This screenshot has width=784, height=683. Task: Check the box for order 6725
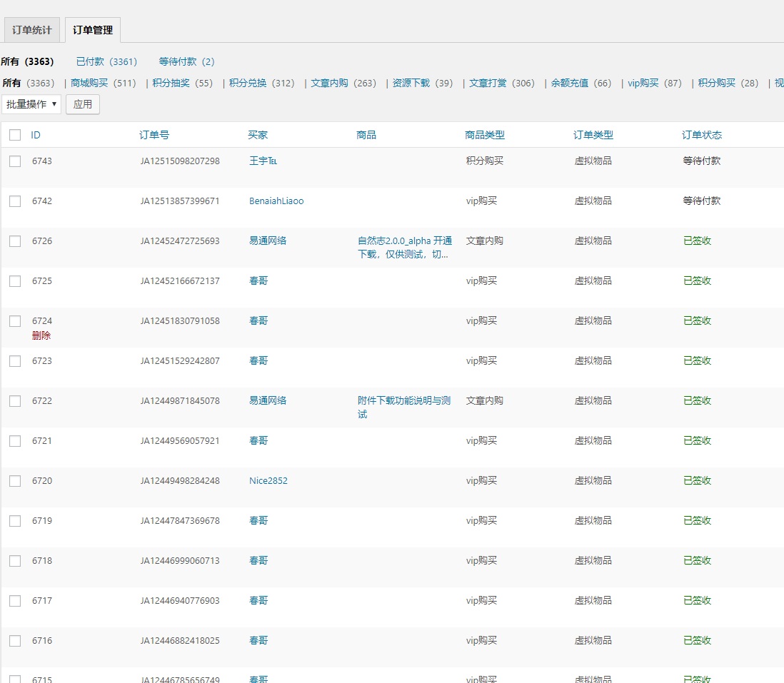coord(15,280)
